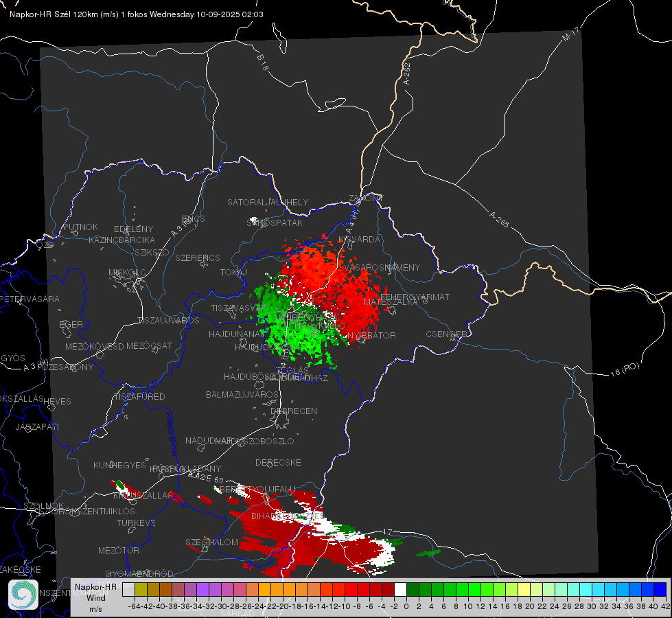The image size is (672, 618).
Task: Click the 18 (RO) road label
Action: click(625, 369)
